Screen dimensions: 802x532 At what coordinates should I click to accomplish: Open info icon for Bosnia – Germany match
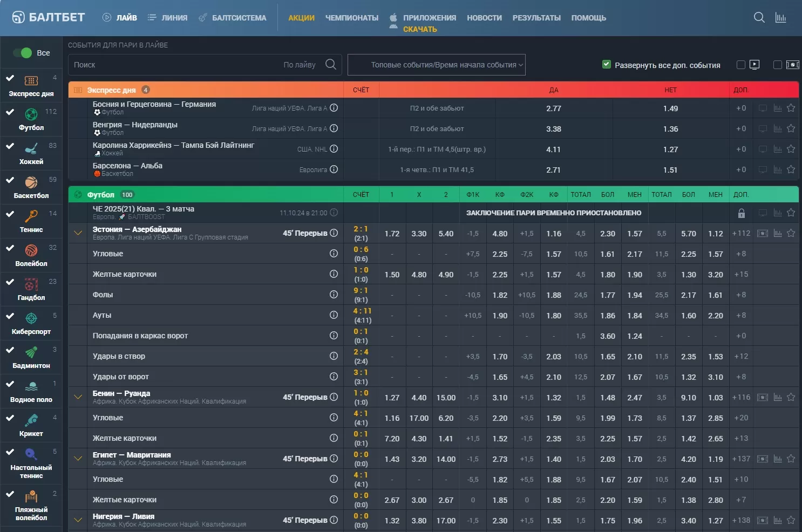coord(334,108)
